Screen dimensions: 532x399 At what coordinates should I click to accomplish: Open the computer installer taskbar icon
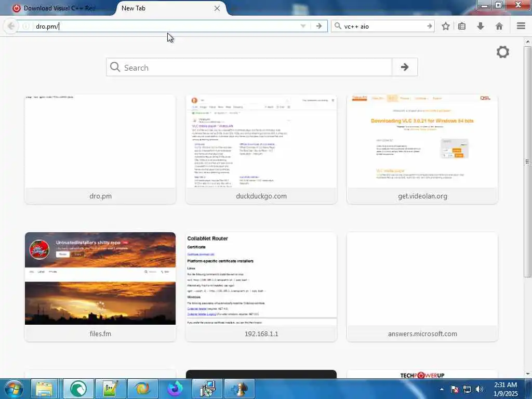pos(207,389)
